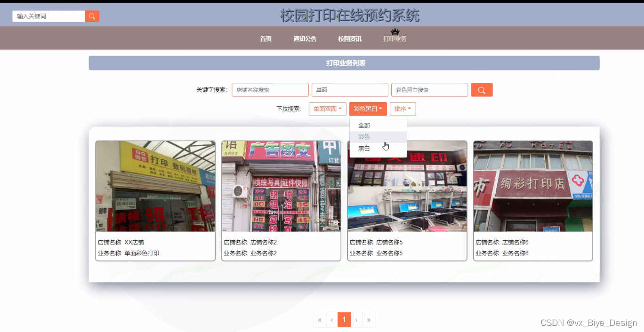Click the text 店铺名称: 店铺名称6
Viewport: 644px width, 332px height.
[x=502, y=243]
